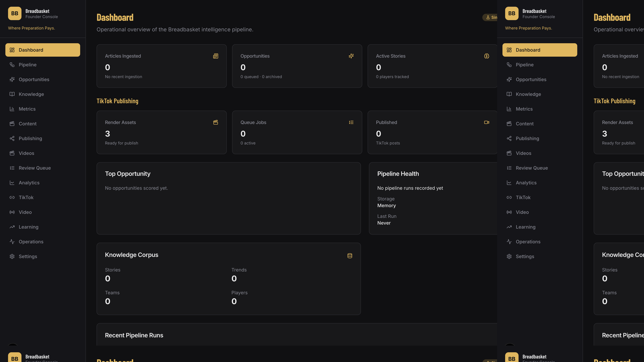Click the "Trends" label in Knowledge Corpus
The image size is (644, 362).
click(x=239, y=270)
